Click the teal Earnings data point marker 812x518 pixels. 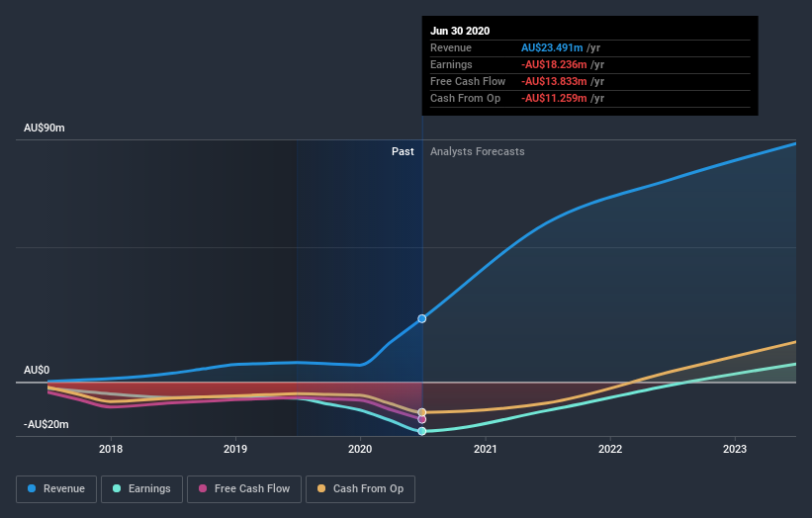422,431
